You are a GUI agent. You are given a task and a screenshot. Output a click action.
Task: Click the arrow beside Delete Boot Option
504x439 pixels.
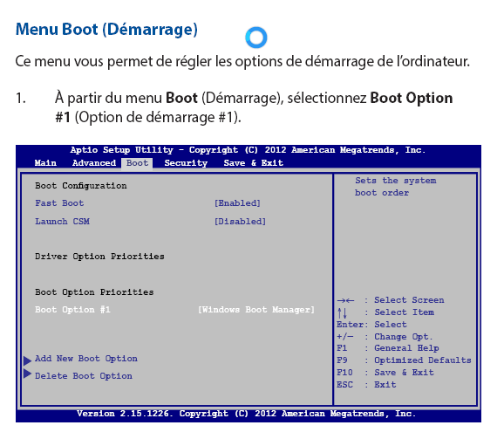coord(27,374)
